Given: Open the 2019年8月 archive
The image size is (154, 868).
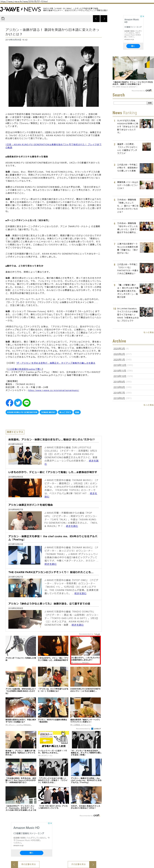Looking at the screenshot, I should (x=119, y=387).
